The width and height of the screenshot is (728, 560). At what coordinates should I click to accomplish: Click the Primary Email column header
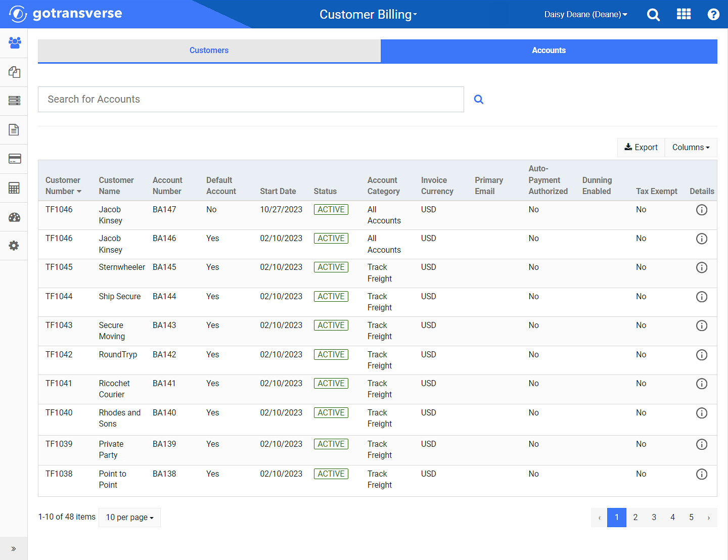[x=489, y=185]
